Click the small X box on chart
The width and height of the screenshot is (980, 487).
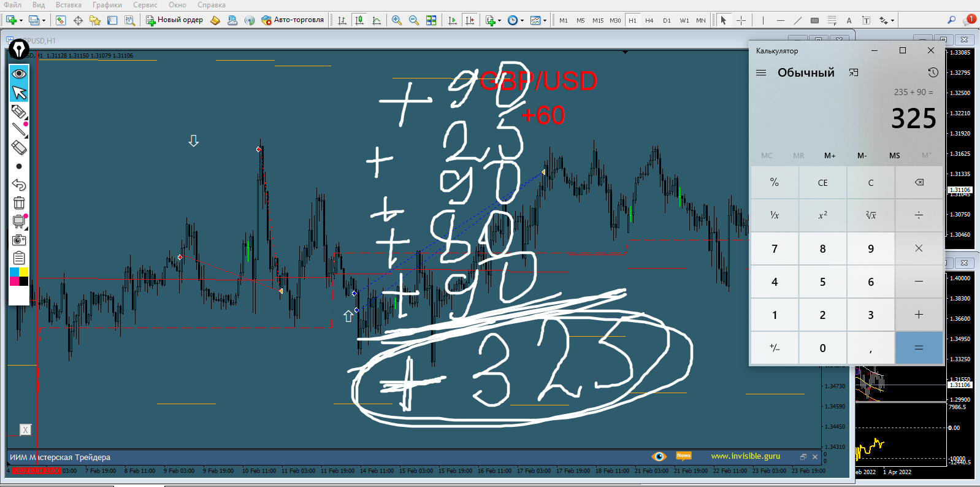click(25, 430)
